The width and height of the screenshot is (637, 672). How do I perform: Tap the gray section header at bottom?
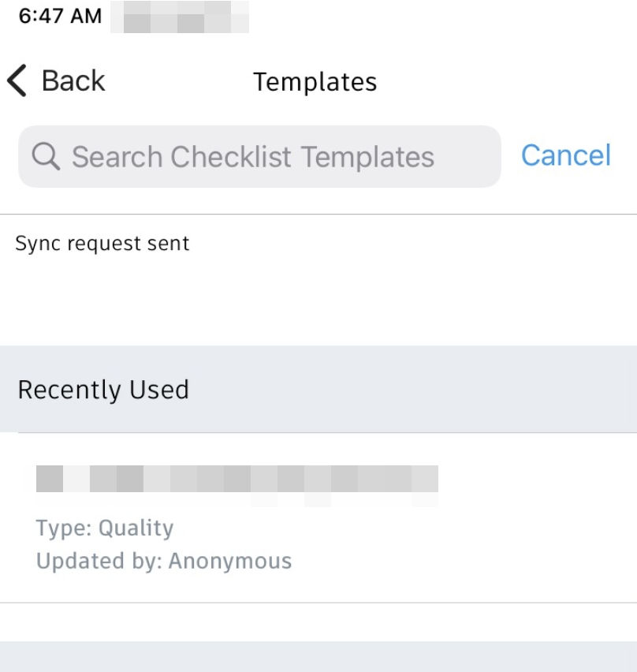[x=318, y=657]
